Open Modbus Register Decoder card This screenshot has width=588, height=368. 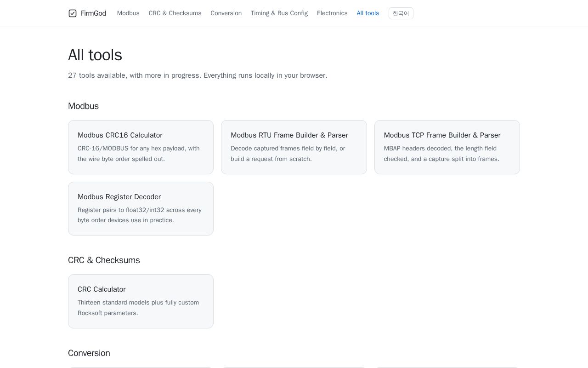pos(141,209)
